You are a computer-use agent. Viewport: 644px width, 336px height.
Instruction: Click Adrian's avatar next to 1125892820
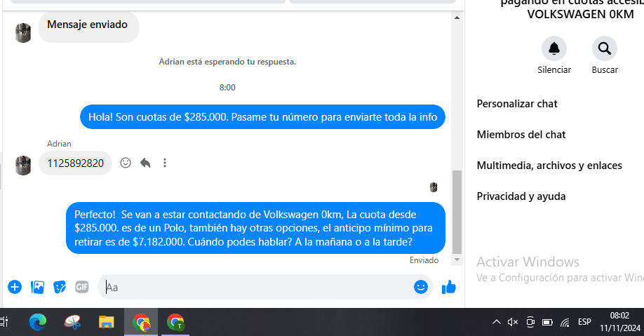pyautogui.click(x=23, y=166)
